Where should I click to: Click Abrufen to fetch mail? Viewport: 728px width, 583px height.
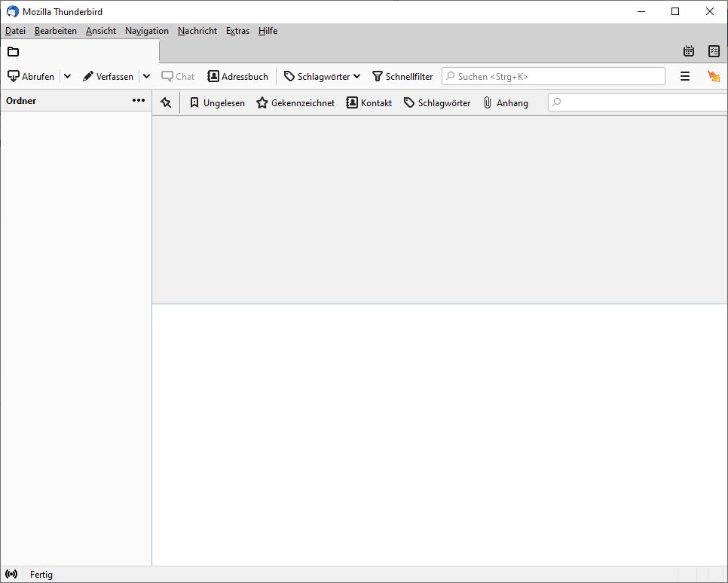coord(31,77)
